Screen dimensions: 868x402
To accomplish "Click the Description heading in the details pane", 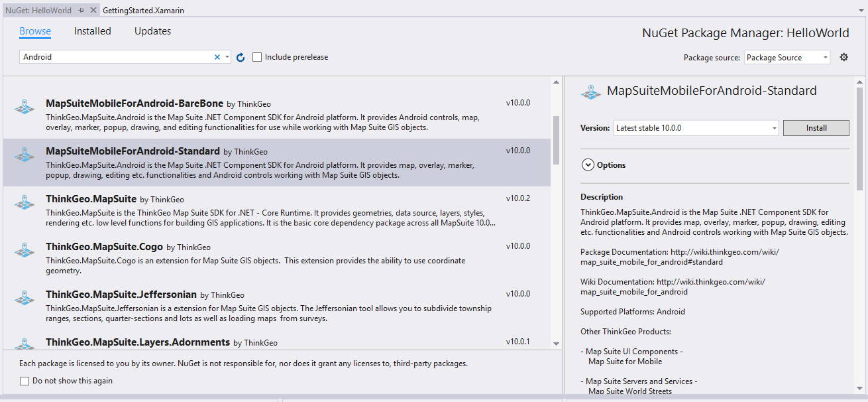I will point(602,197).
